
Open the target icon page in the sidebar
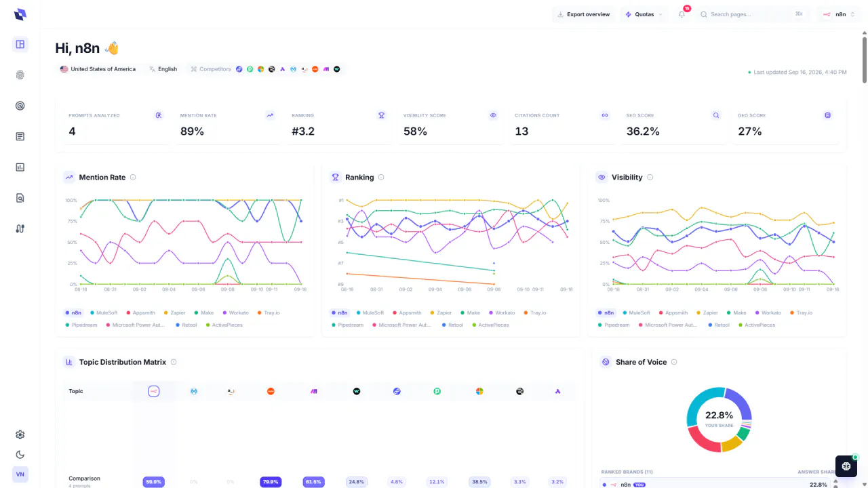[x=20, y=106]
